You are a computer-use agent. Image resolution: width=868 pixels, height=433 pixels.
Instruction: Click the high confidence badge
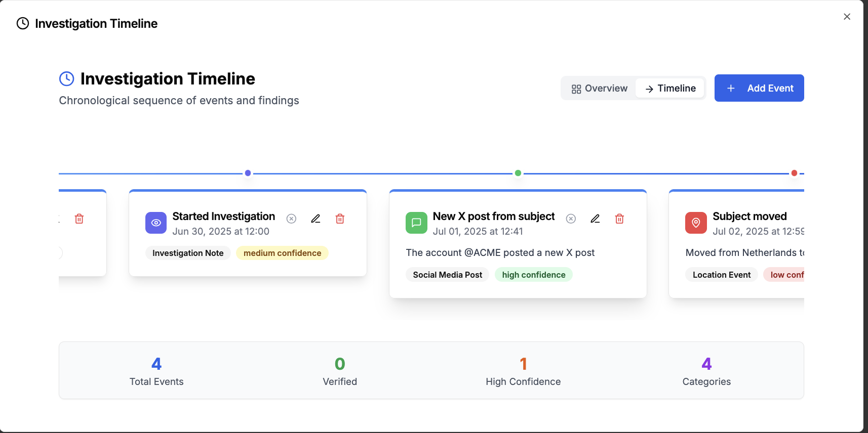point(533,275)
